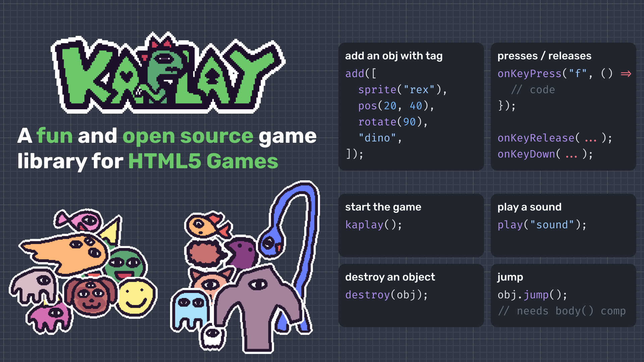Click the kaplay(); code line
Viewport: 644px width, 362px height.
point(374,225)
